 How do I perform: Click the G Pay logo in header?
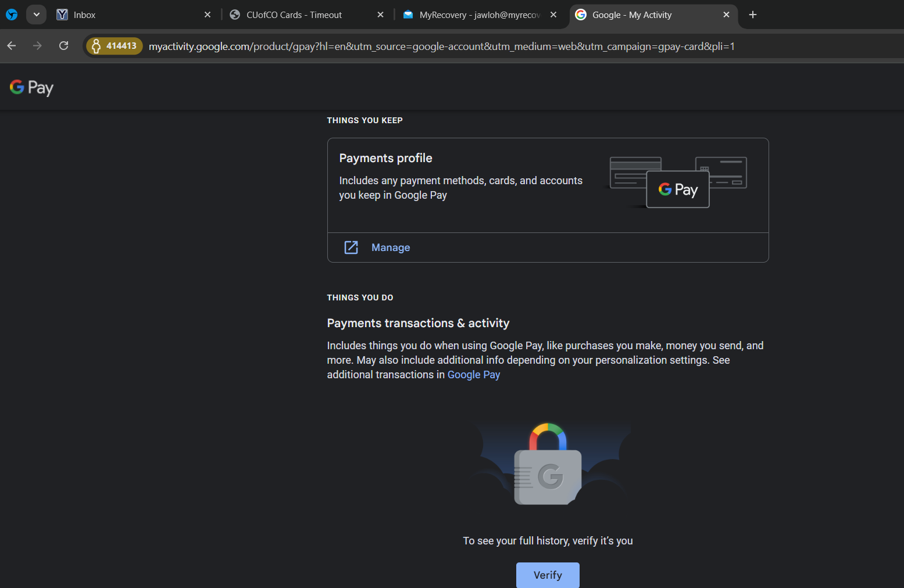[31, 88]
